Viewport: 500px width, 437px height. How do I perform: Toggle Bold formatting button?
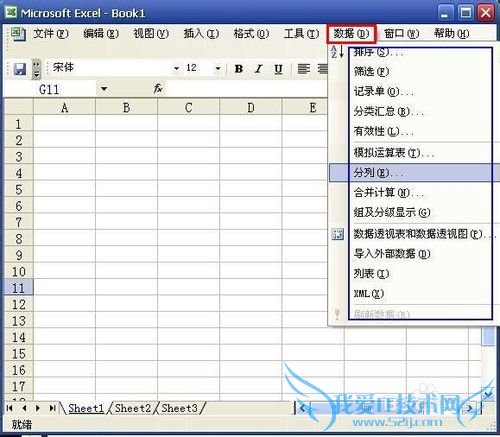239,69
